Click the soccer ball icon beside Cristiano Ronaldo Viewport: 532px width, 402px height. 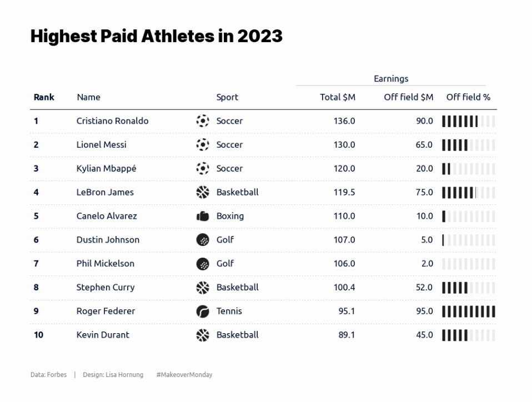point(203,121)
